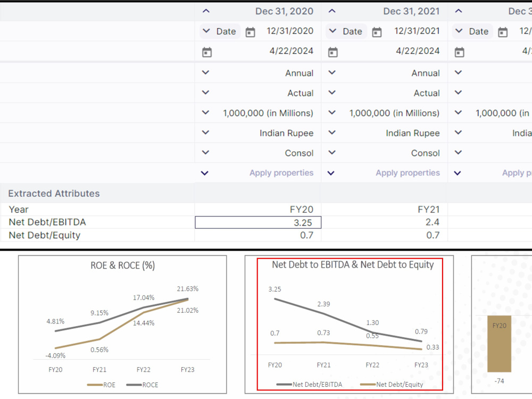Open calendar picker beside 12/31/2020
The height and width of the screenshot is (399, 532).
point(251,32)
